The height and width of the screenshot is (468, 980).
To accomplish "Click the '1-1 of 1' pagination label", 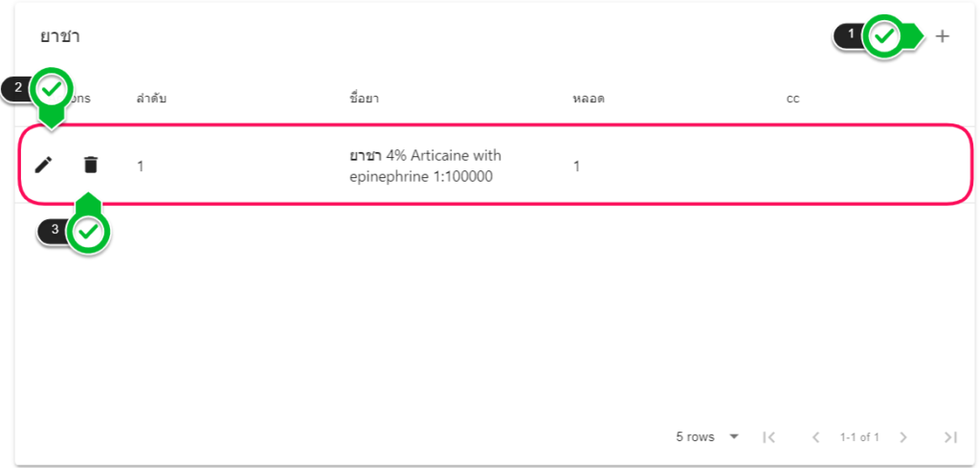I will 859,437.
